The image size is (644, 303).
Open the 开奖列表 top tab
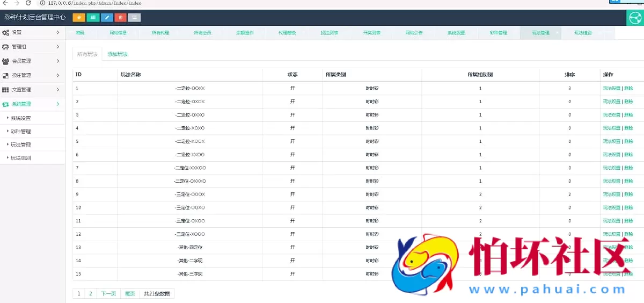371,33
